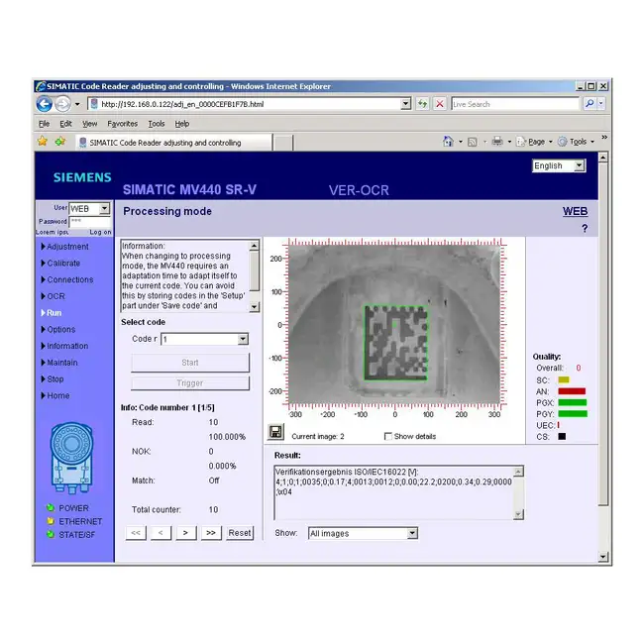Go to Connections in sidebar

tap(69, 279)
